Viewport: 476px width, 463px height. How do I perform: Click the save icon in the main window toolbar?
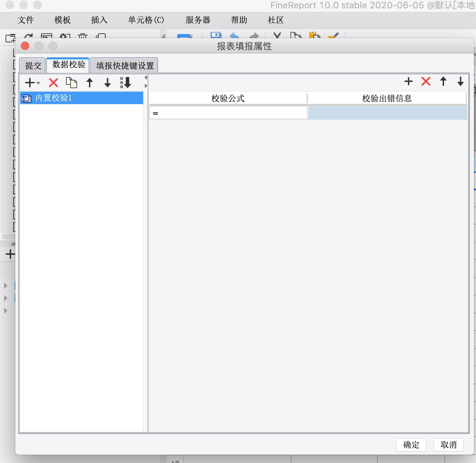tap(216, 35)
